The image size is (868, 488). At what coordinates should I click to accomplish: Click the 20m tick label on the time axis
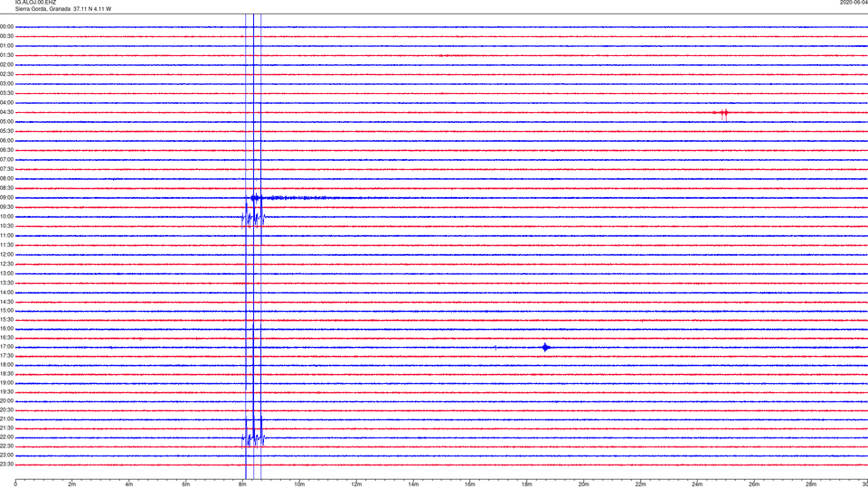[x=583, y=484]
